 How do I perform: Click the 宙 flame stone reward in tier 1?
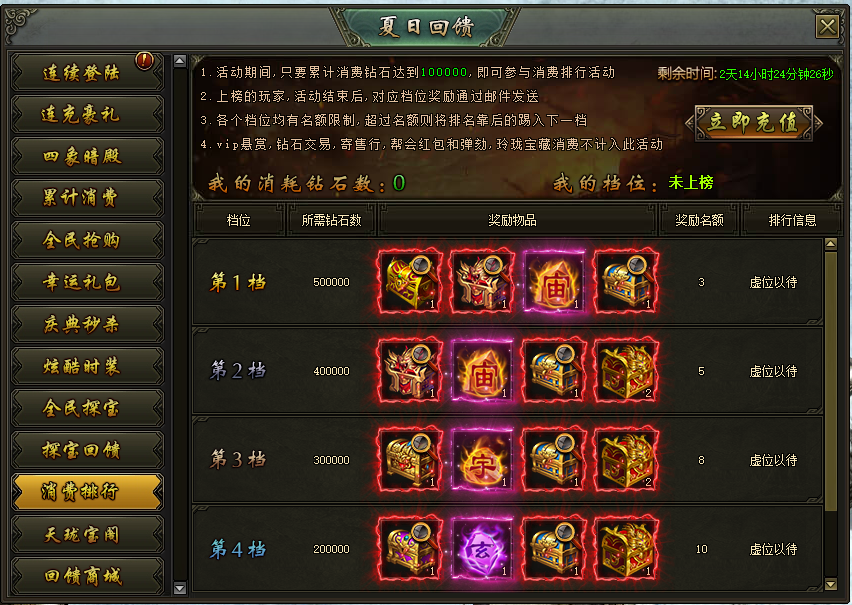click(554, 282)
